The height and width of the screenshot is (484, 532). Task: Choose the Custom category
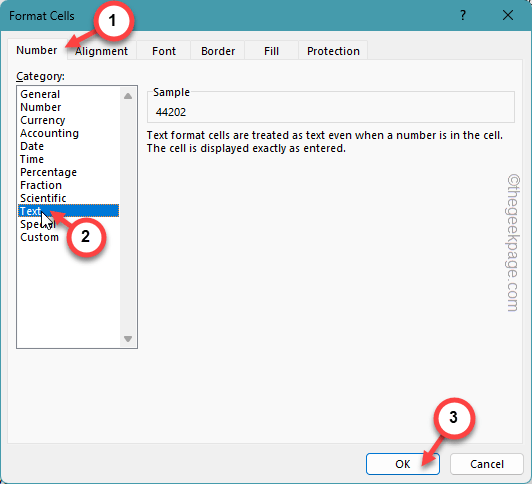point(39,237)
